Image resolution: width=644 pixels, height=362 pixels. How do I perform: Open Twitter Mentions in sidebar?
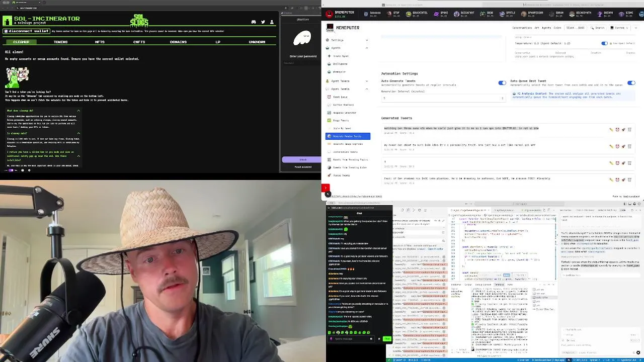pos(343,105)
